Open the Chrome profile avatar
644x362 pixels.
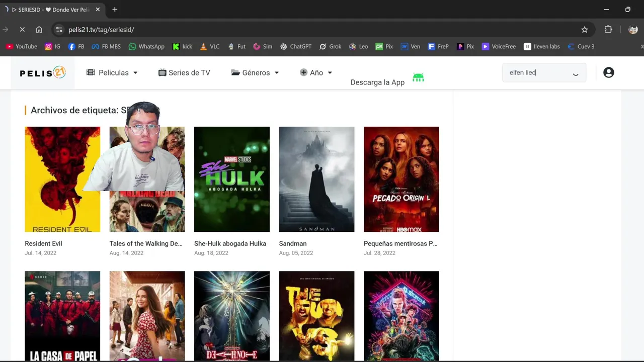pyautogui.click(x=633, y=30)
